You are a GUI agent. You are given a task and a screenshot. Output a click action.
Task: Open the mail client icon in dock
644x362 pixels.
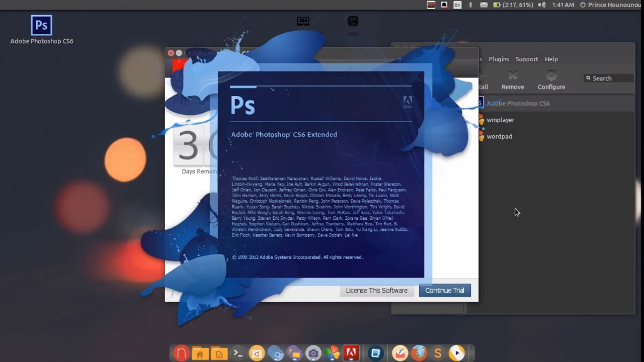click(x=400, y=353)
